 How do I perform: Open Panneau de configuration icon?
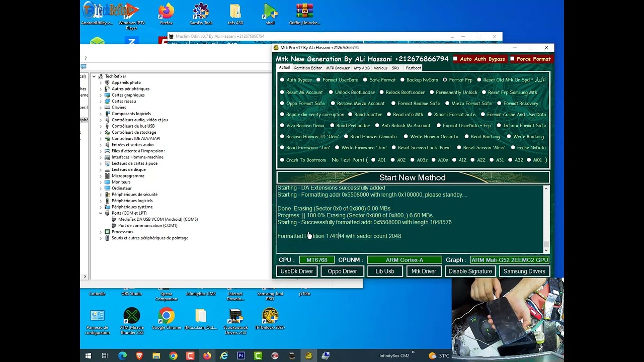point(97,321)
